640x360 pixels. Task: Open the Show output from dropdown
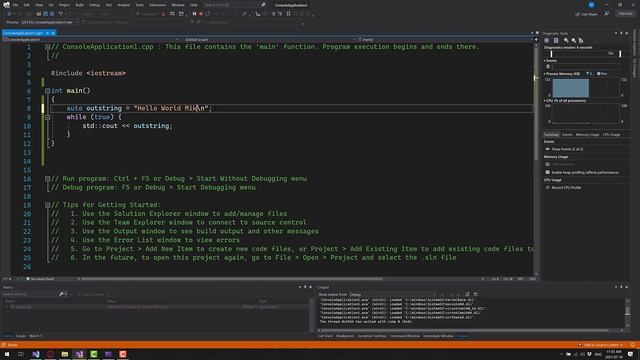(393, 294)
